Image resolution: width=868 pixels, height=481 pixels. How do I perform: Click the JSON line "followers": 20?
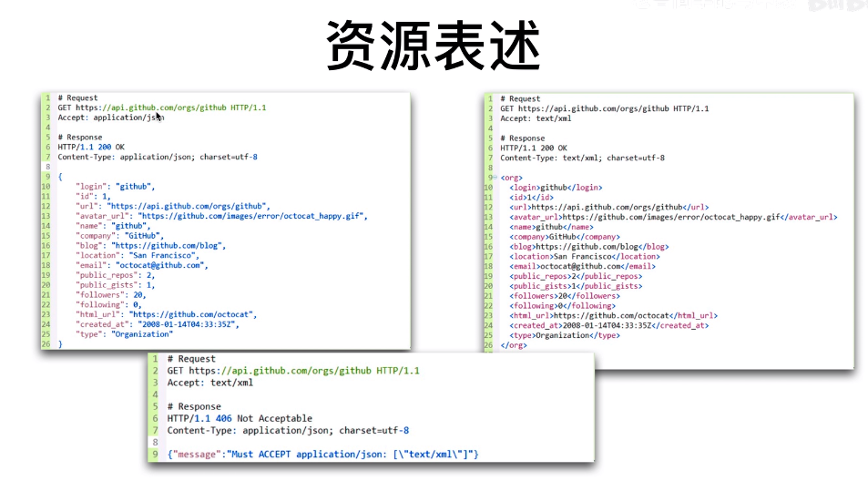tap(111, 295)
